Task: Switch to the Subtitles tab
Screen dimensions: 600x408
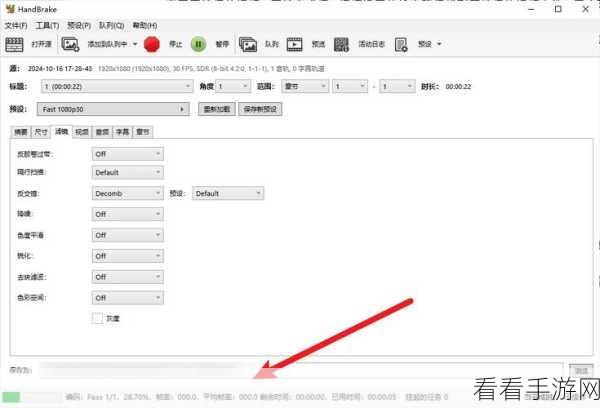Action: 122,132
